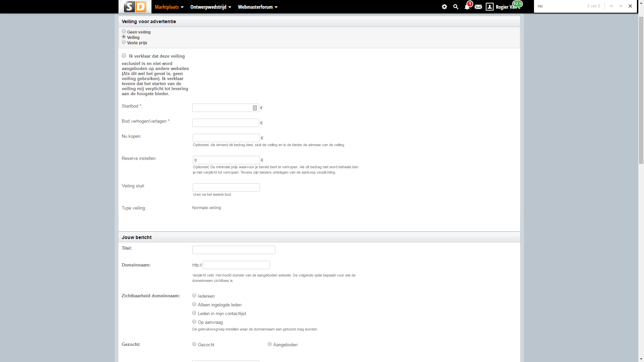Click the '0 van 0' find counter
This screenshot has height=362, width=644.
(x=594, y=6)
